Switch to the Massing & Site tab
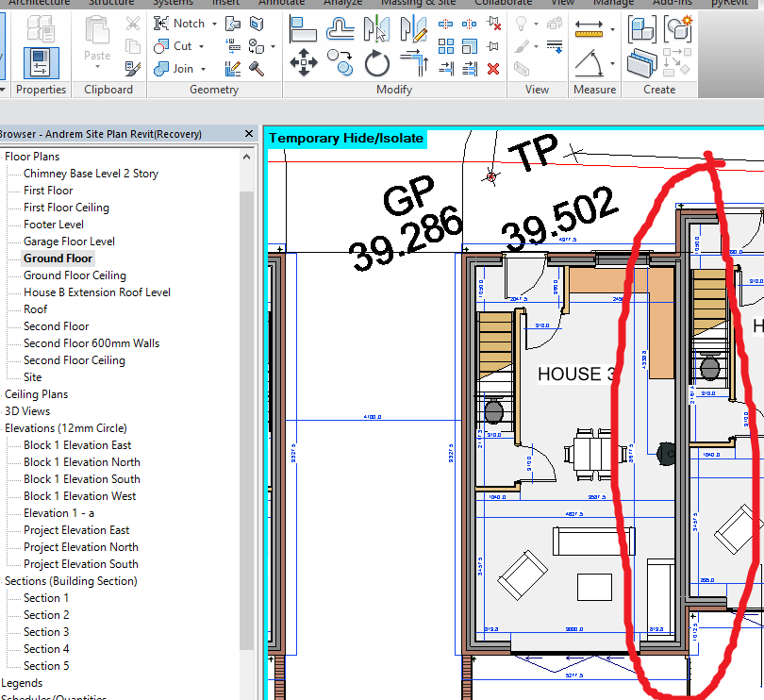The image size is (764, 700). pyautogui.click(x=421, y=3)
